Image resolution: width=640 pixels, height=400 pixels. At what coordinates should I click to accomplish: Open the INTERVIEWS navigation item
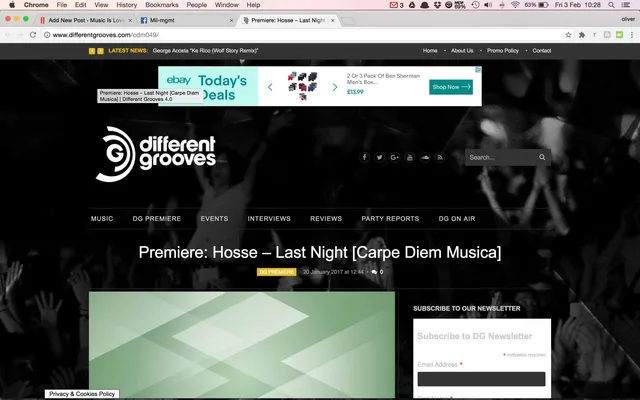pyautogui.click(x=269, y=219)
